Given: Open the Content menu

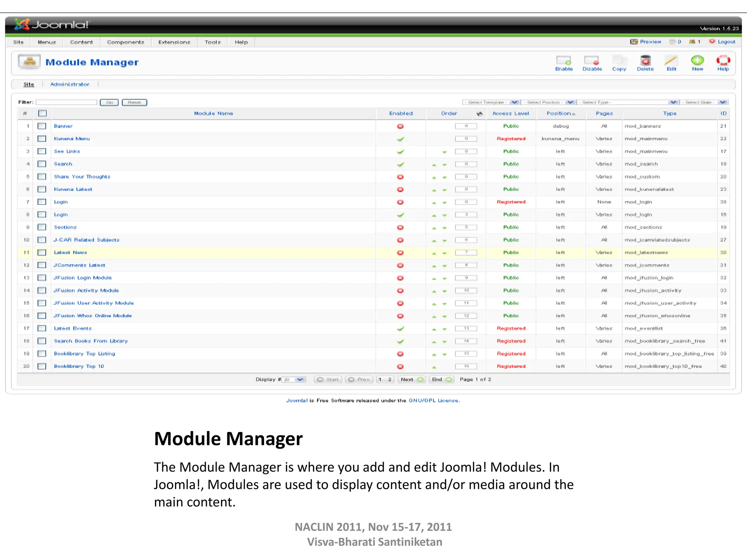Looking at the screenshot, I should point(81,42).
